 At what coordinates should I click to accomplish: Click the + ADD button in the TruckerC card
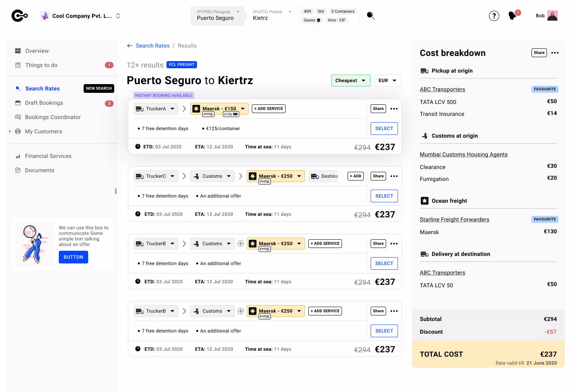tap(356, 176)
